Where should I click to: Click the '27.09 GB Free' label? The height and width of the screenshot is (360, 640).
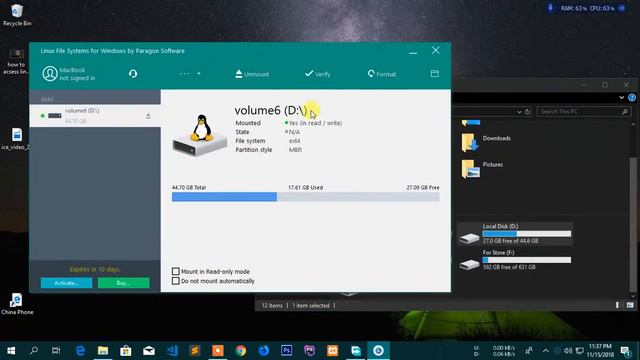click(x=423, y=187)
